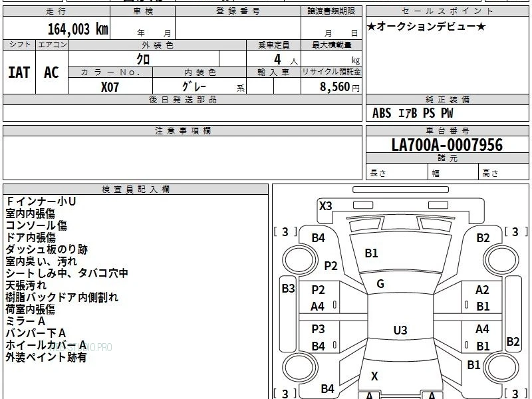The height and width of the screenshot is (399, 532).
Task: Select the 諸元 header
Action: [447, 158]
